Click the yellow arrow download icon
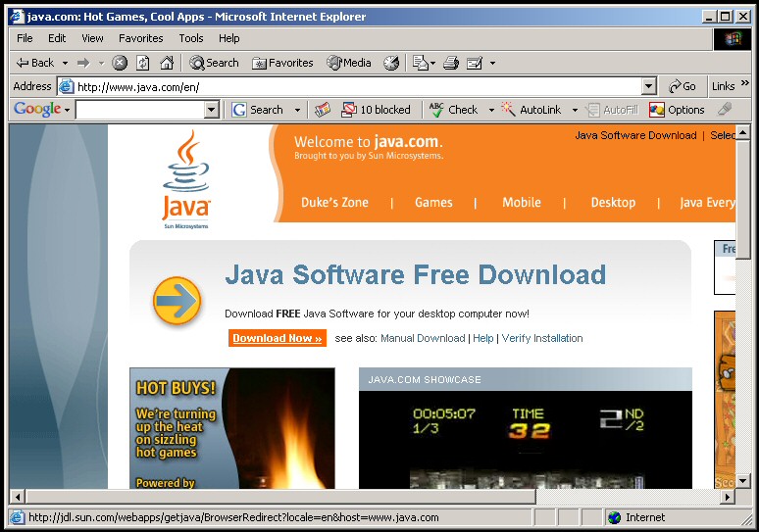Viewport: 759px width, 532px height. point(177,301)
